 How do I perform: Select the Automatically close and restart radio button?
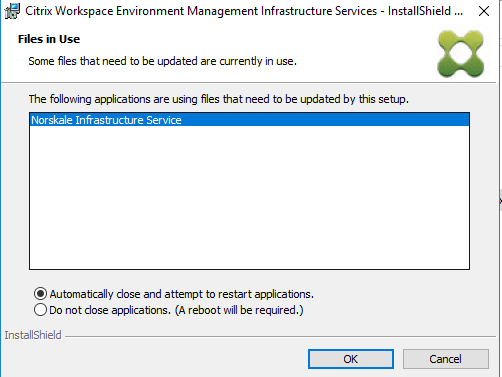click(40, 294)
